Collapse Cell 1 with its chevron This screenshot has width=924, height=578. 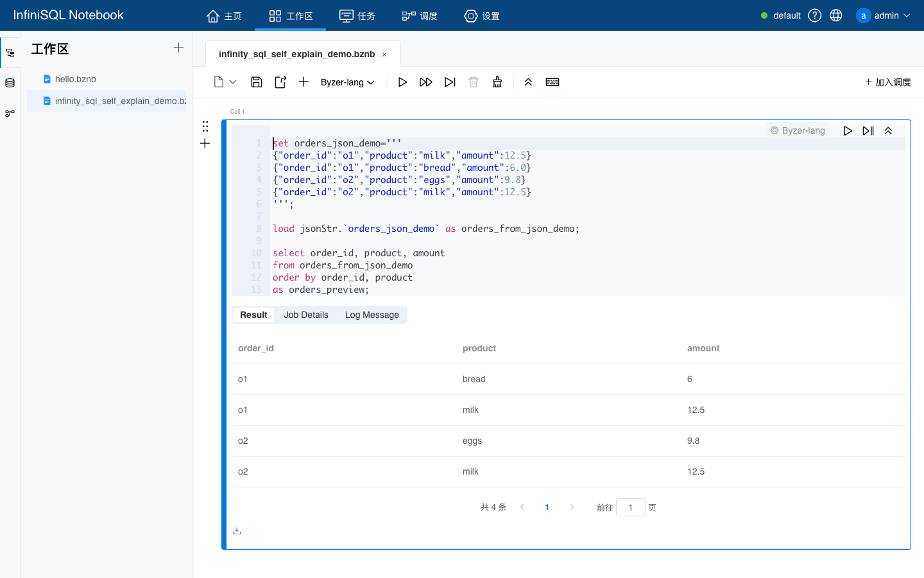point(889,130)
